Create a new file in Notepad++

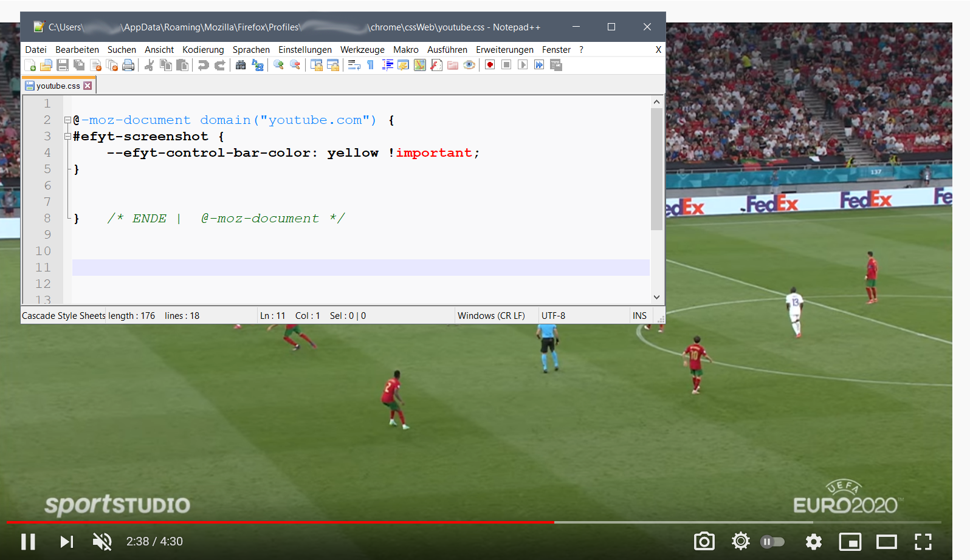(x=30, y=65)
